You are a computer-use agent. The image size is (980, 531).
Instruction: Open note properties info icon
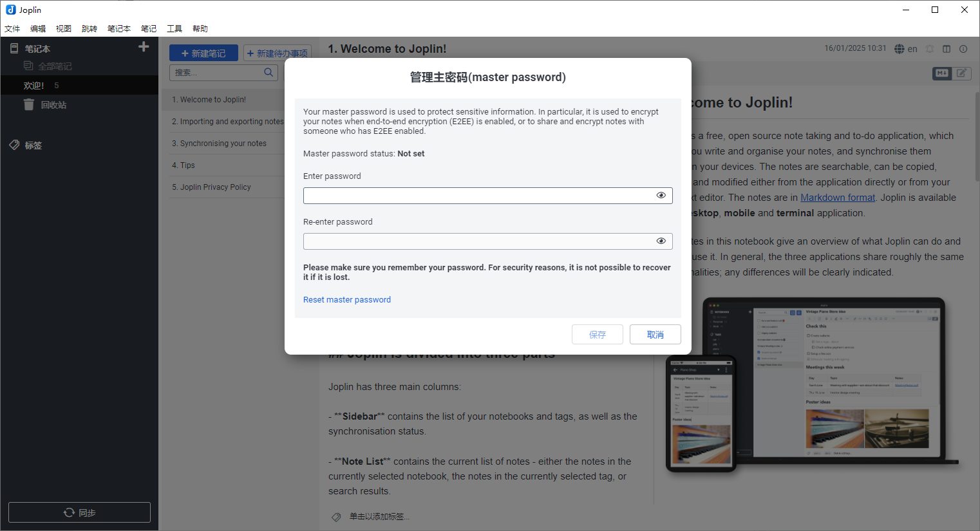click(x=963, y=49)
